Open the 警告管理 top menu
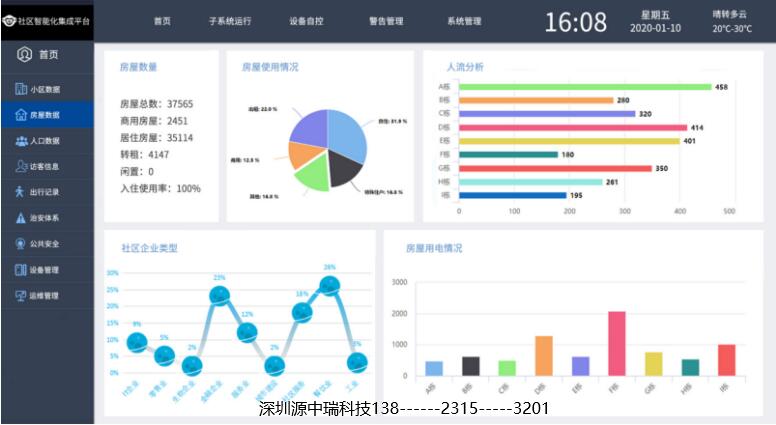The height and width of the screenshot is (425, 776). (386, 21)
